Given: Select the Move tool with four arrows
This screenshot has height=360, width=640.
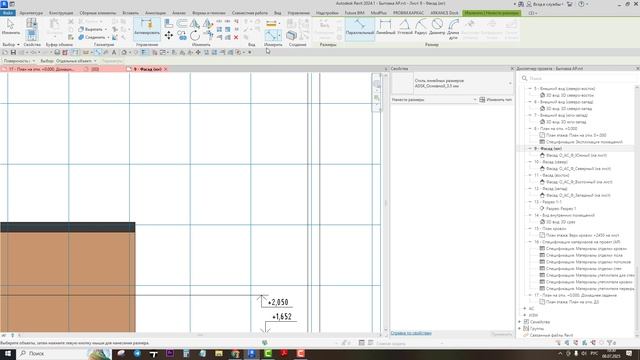Looking at the screenshot, I should 169,36.
